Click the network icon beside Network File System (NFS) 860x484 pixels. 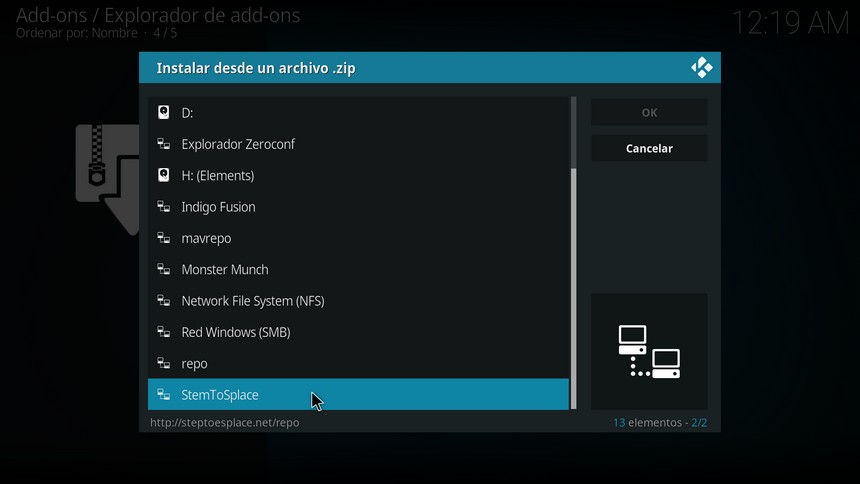click(163, 300)
